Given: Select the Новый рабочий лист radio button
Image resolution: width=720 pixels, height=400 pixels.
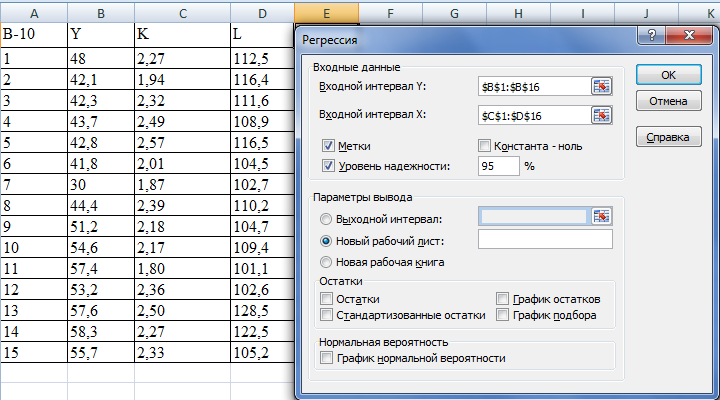Looking at the screenshot, I should click(326, 241).
